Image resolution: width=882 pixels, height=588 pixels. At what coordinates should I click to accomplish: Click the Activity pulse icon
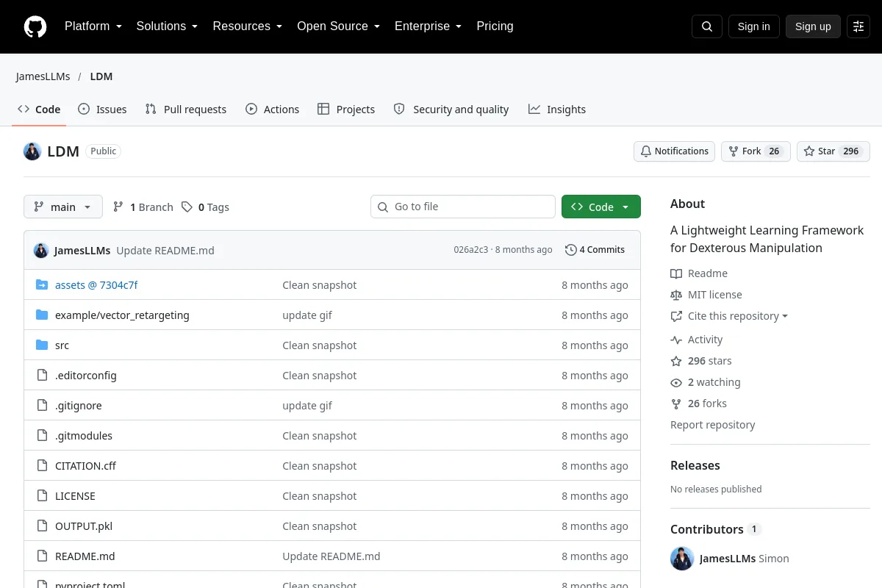(676, 340)
